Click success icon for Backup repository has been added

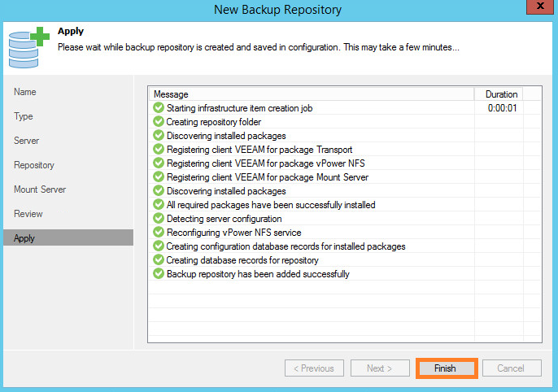point(159,274)
